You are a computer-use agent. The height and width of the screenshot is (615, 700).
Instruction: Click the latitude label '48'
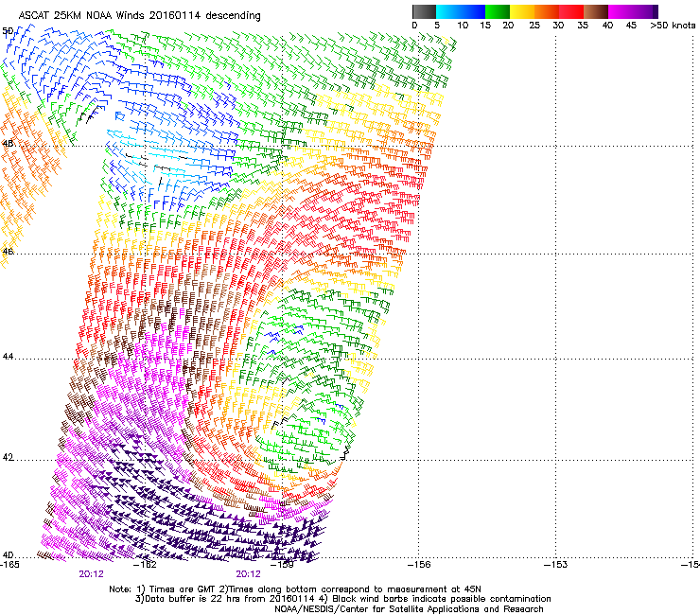(x=8, y=144)
